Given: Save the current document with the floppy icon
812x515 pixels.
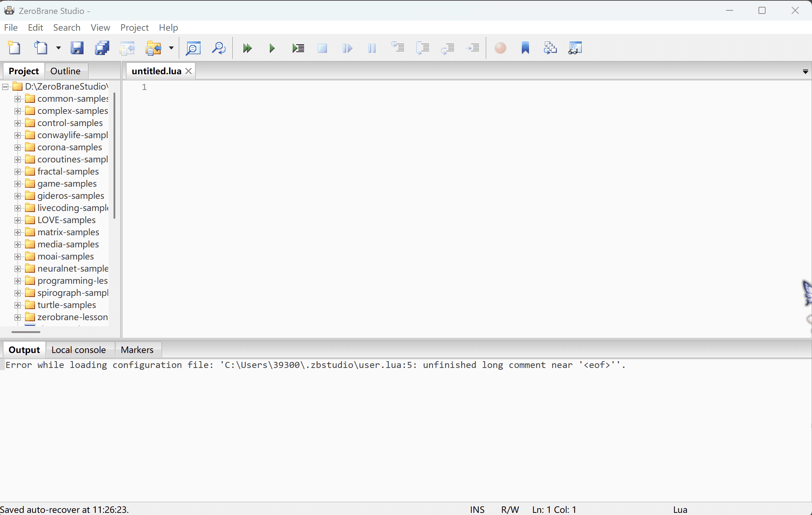Looking at the screenshot, I should point(77,48).
